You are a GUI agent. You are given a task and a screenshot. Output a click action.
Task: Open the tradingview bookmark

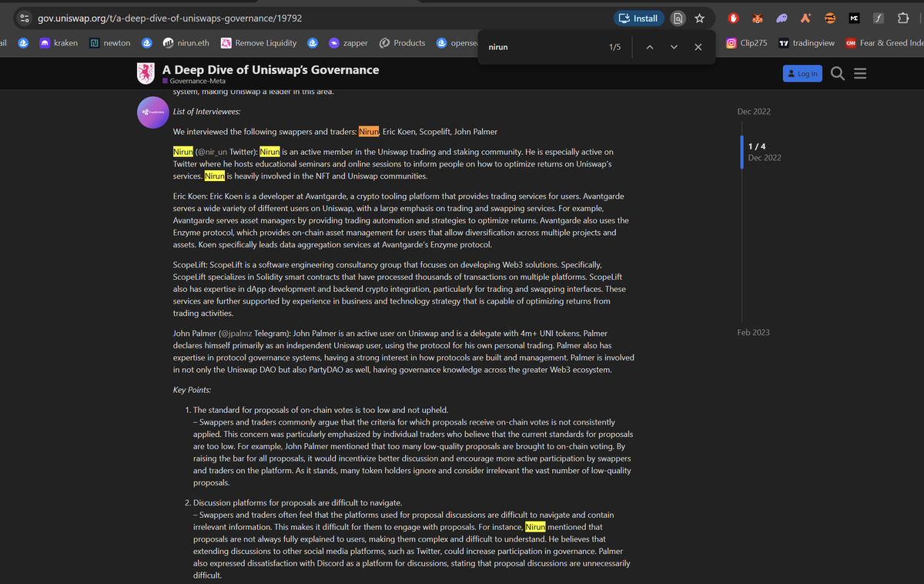pos(806,43)
